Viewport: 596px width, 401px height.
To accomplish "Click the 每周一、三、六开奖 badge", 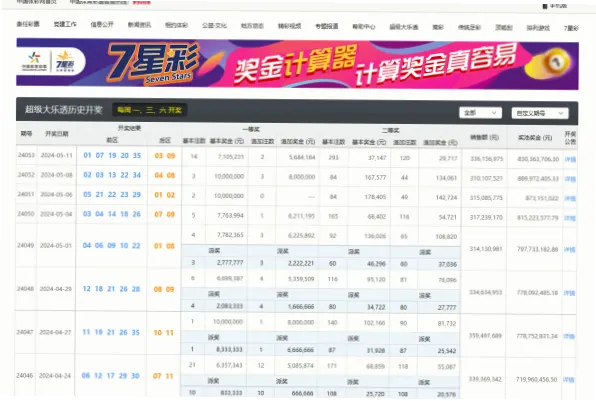I will [149, 110].
